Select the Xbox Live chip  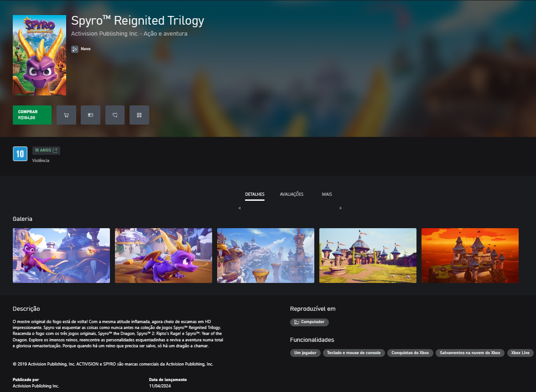(520, 353)
